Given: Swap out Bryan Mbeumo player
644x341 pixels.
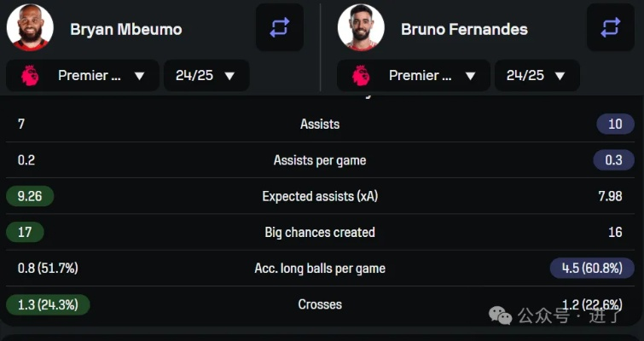Looking at the screenshot, I should (280, 27).
